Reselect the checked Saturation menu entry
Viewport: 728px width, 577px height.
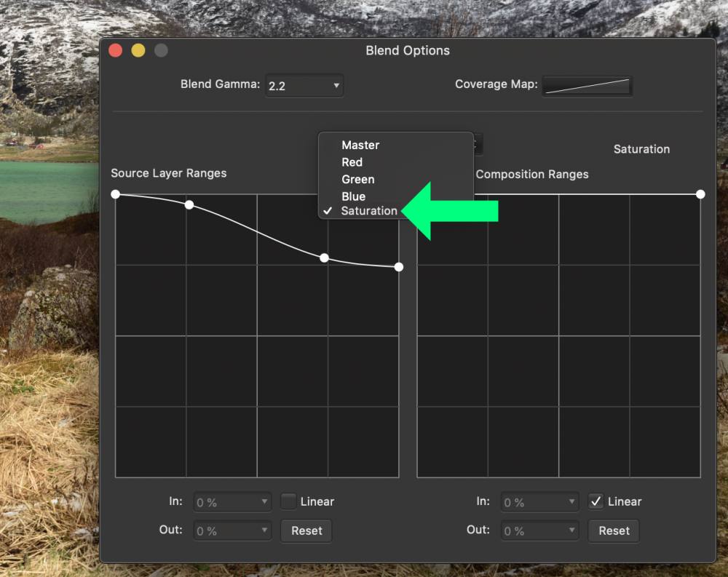(x=368, y=211)
